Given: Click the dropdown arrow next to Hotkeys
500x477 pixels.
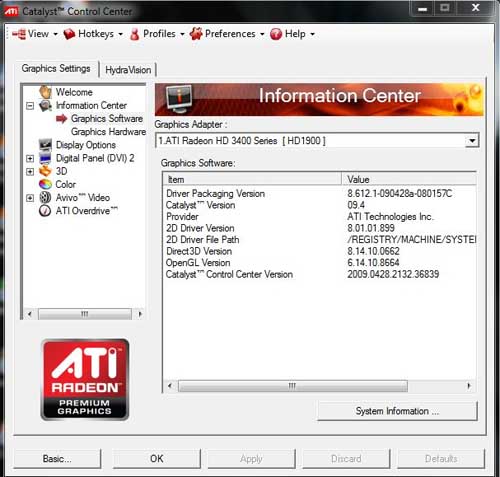Looking at the screenshot, I should 120,34.
